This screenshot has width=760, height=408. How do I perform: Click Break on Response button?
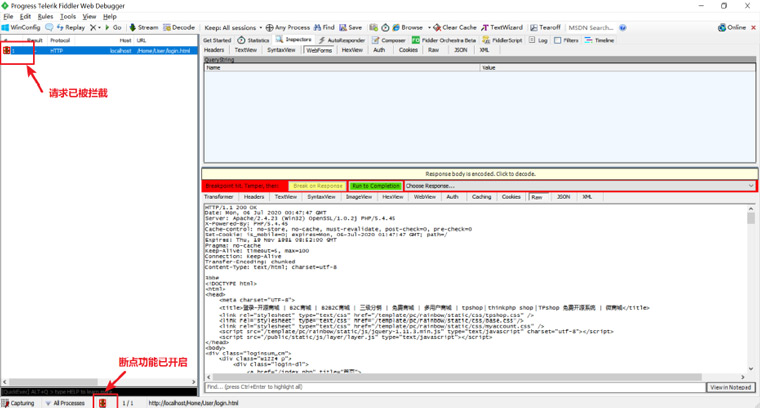coord(317,186)
